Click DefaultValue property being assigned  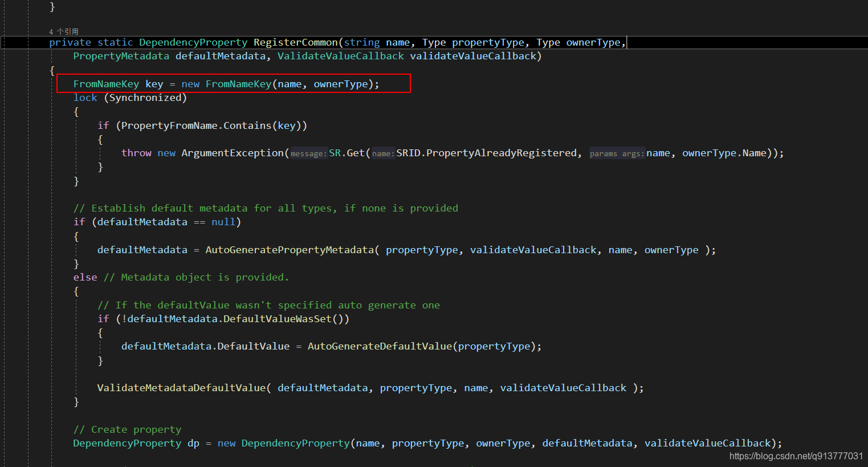point(254,346)
